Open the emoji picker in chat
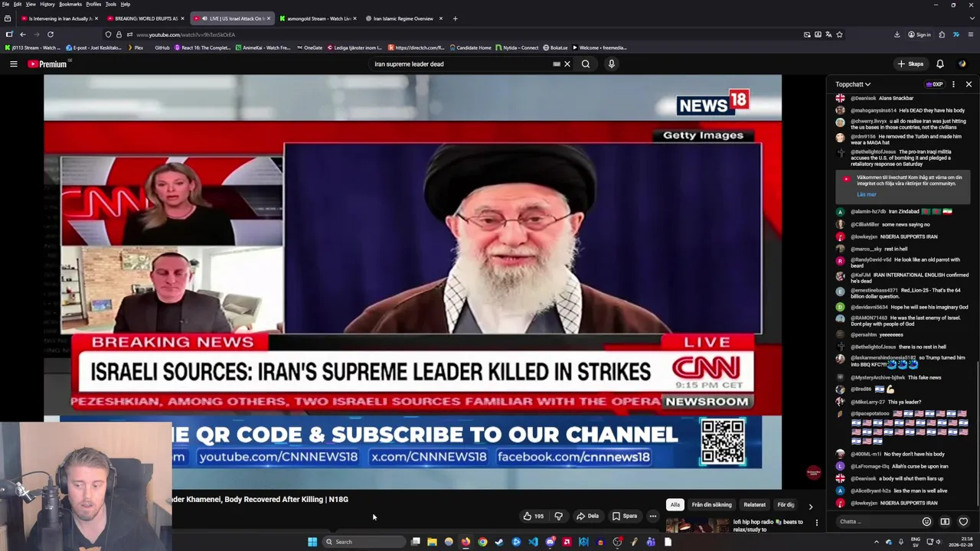The image size is (980, 551). point(926,522)
